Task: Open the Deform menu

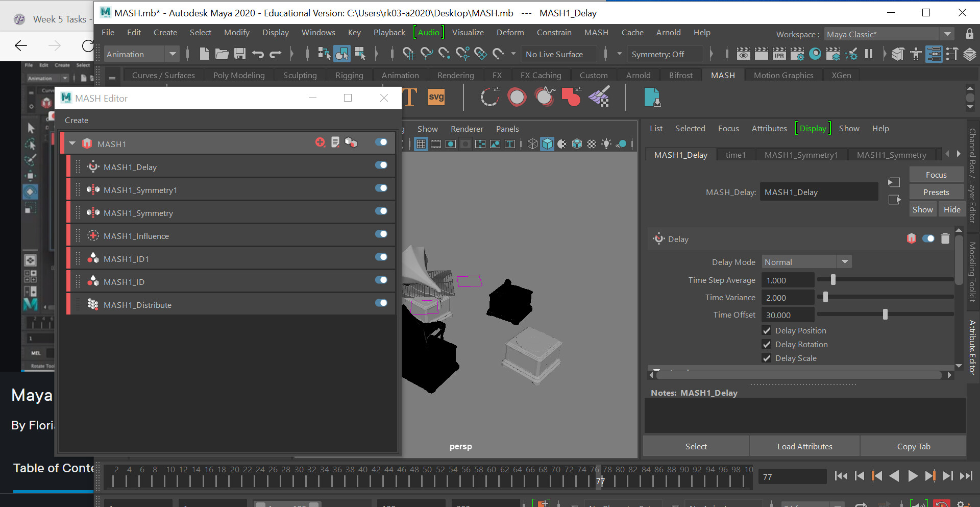Action: click(x=510, y=32)
